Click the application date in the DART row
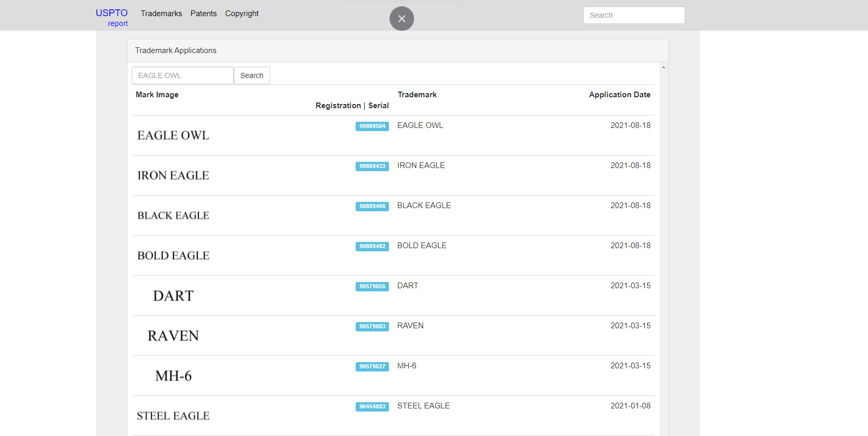Viewport: 868px width, 436px height. click(x=631, y=286)
